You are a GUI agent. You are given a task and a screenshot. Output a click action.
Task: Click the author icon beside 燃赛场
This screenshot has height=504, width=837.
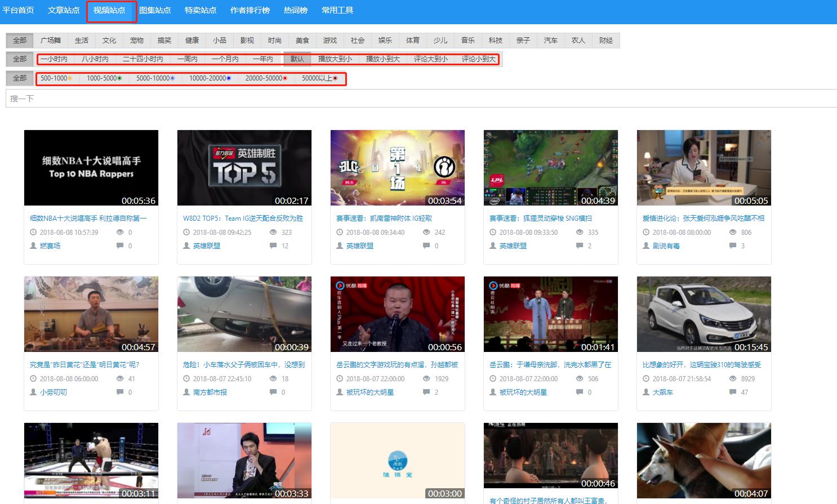(x=33, y=246)
